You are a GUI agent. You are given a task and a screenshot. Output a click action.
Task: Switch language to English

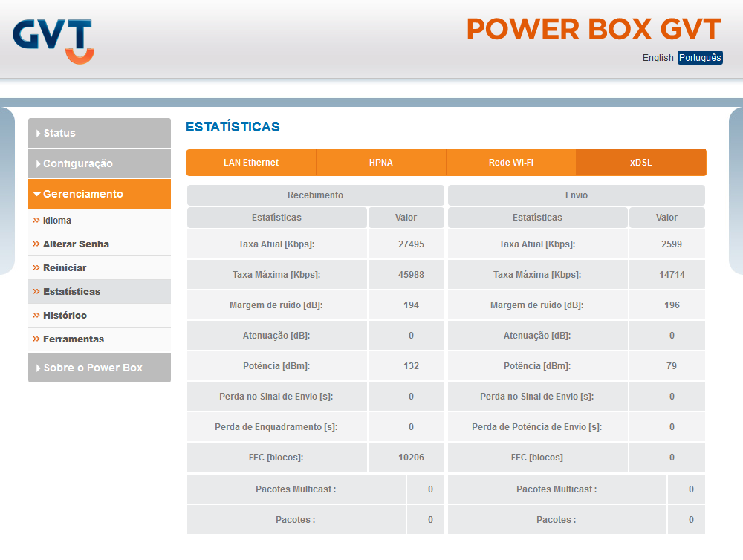658,58
